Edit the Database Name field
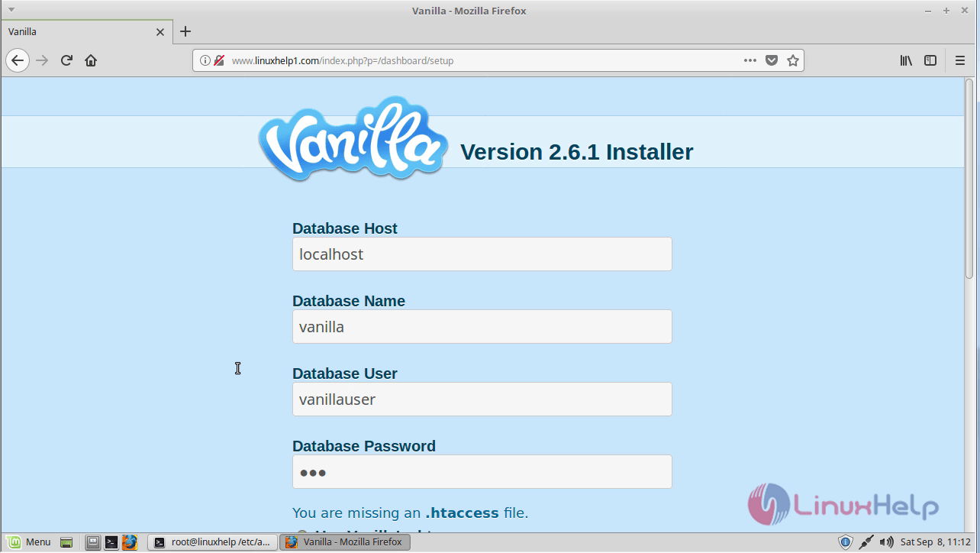The width and height of the screenshot is (980, 553). [482, 327]
